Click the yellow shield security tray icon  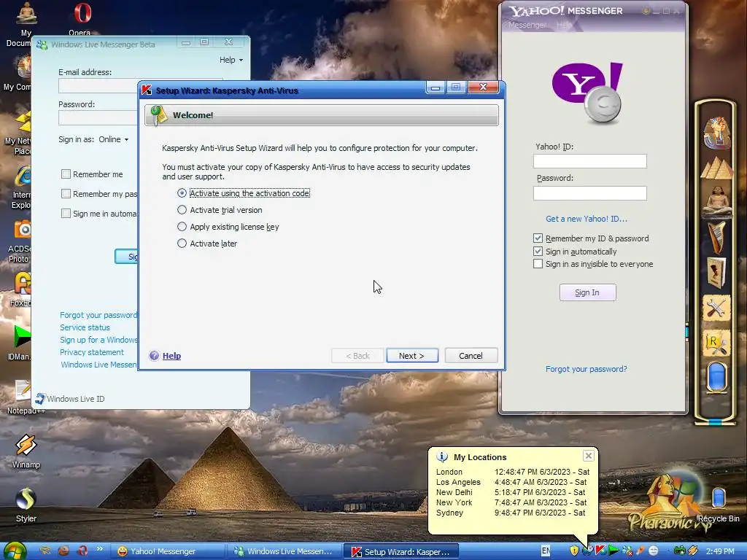(575, 551)
